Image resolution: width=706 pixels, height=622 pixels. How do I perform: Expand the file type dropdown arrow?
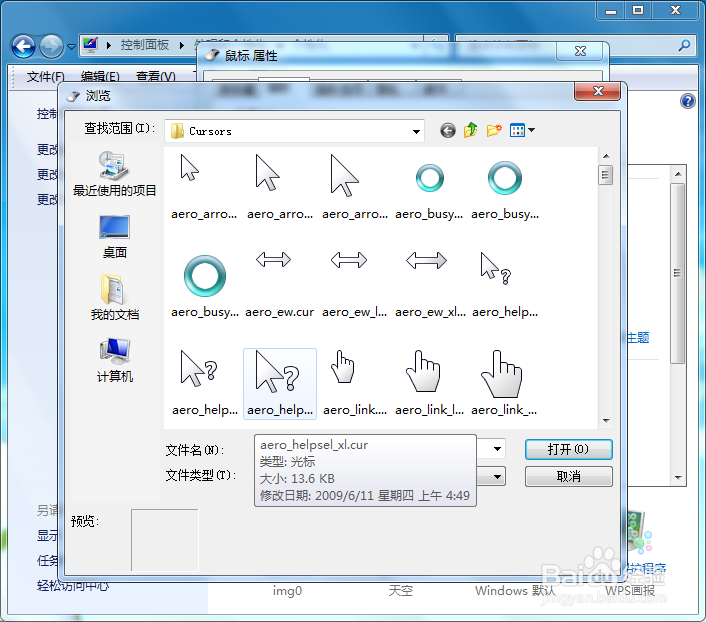(x=497, y=477)
